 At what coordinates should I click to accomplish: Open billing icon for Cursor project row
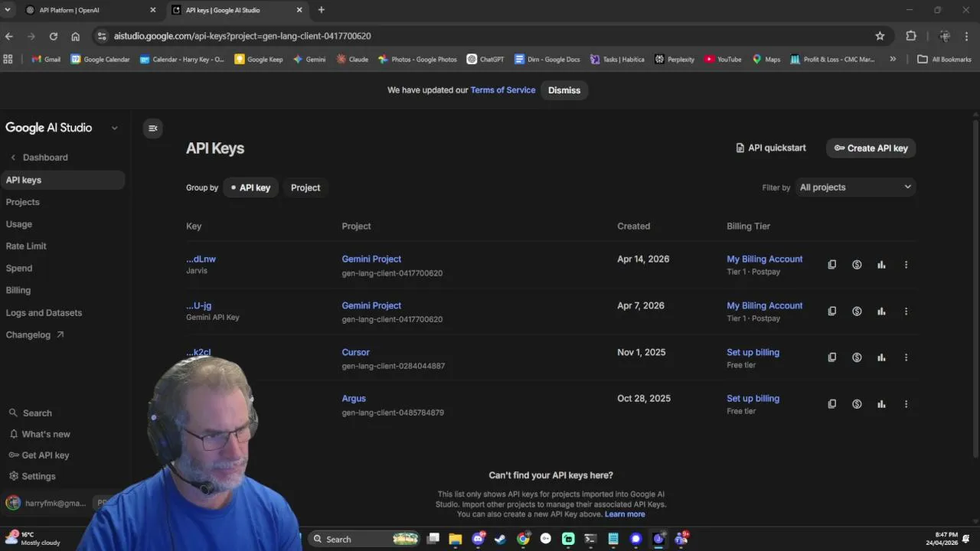pos(857,357)
